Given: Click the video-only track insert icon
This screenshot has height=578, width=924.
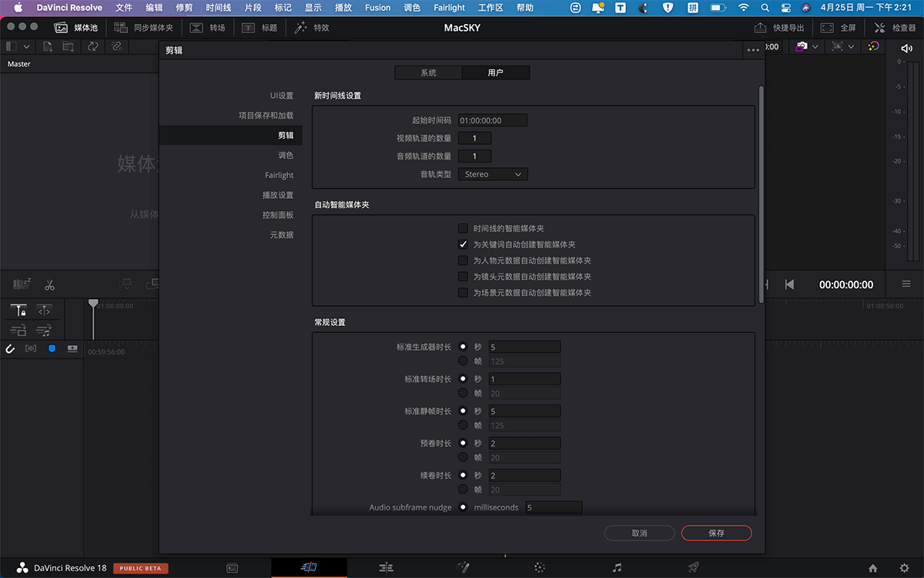Looking at the screenshot, I should (x=18, y=331).
